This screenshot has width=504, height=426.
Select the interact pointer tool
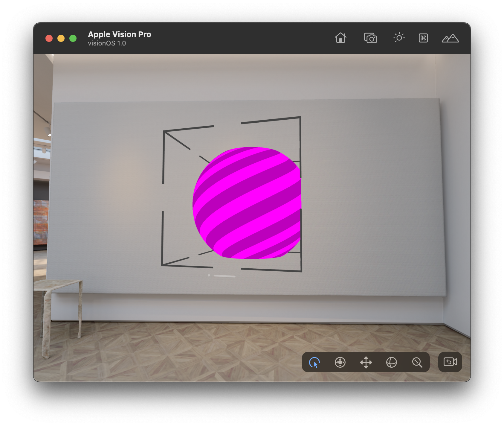pos(314,362)
